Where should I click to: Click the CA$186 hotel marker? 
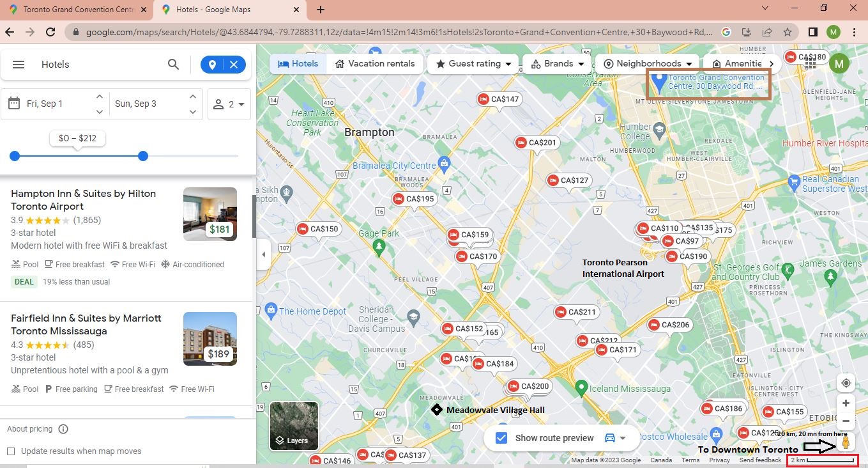[723, 409]
